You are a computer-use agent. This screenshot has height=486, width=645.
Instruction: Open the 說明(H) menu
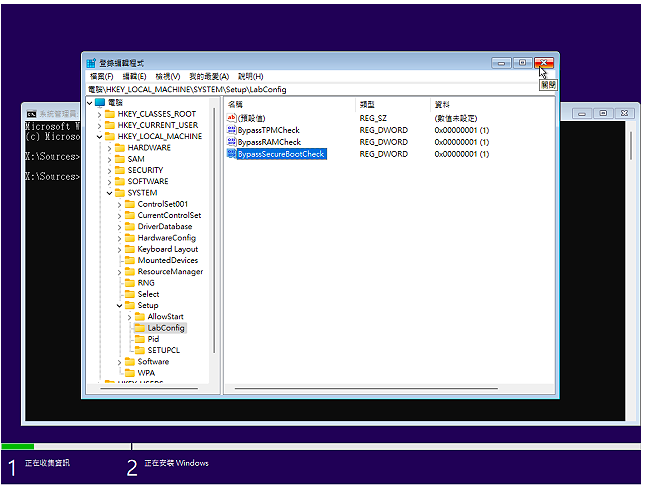(x=251, y=77)
